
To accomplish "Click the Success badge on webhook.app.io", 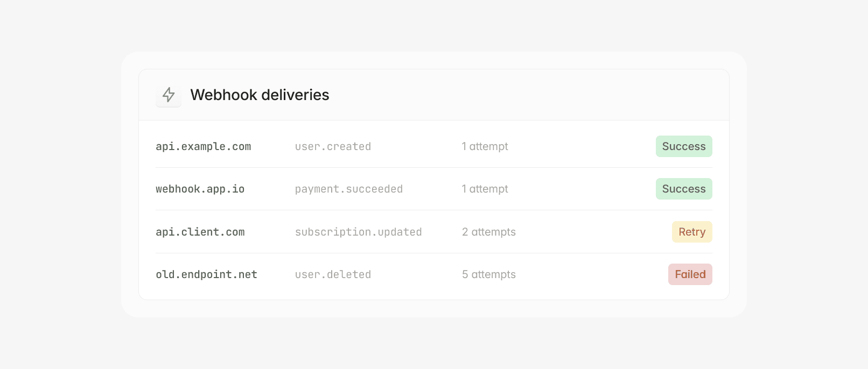I will [x=684, y=189].
